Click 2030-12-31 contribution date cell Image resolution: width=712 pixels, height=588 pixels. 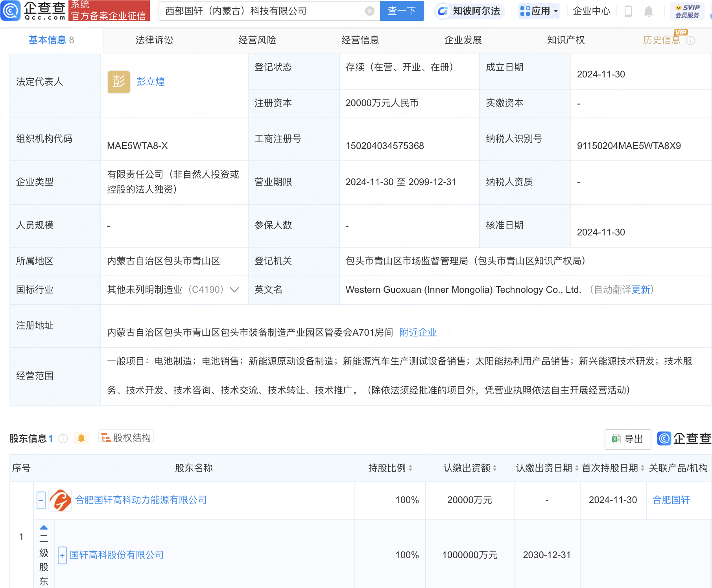click(547, 555)
